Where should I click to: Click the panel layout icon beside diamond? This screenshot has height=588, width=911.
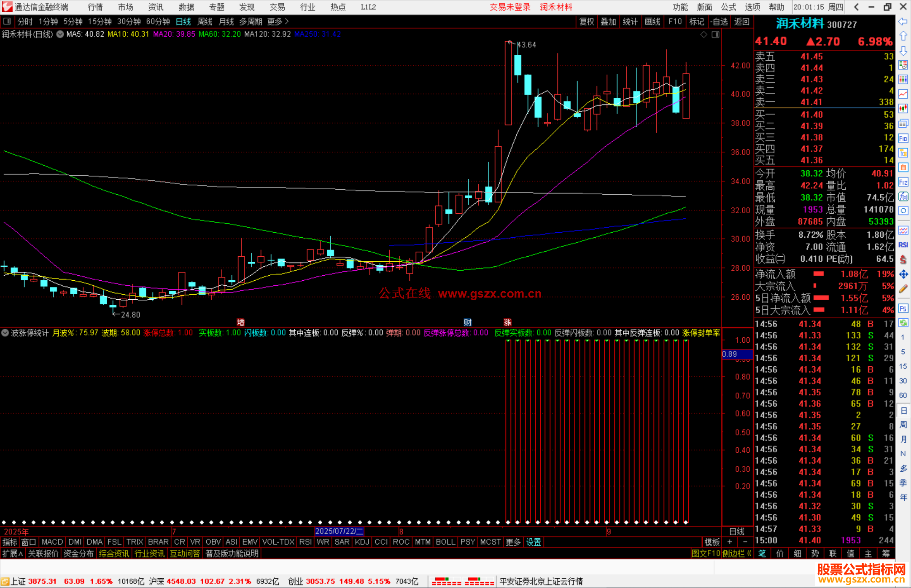(715, 35)
